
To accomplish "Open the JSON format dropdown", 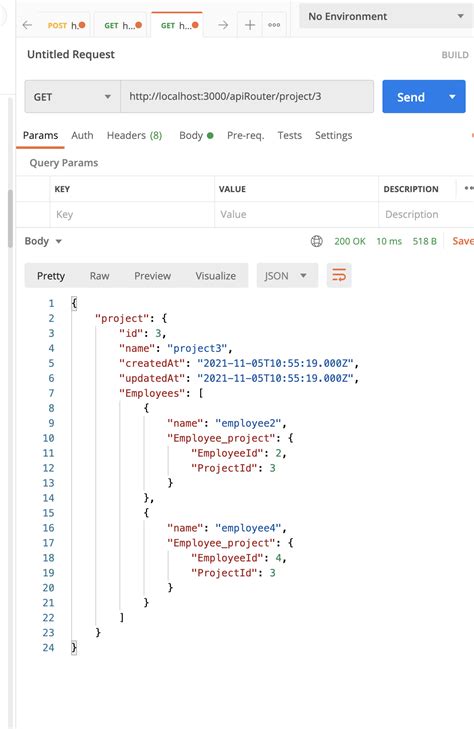I will point(287,275).
